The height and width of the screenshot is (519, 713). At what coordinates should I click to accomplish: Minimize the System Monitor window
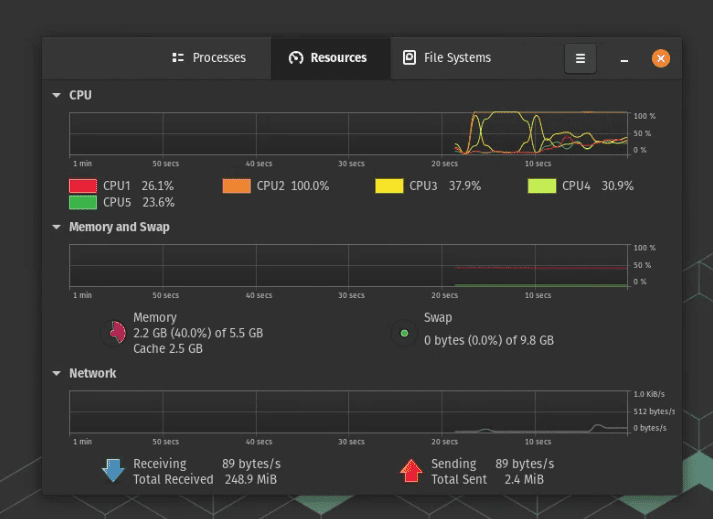point(624,59)
